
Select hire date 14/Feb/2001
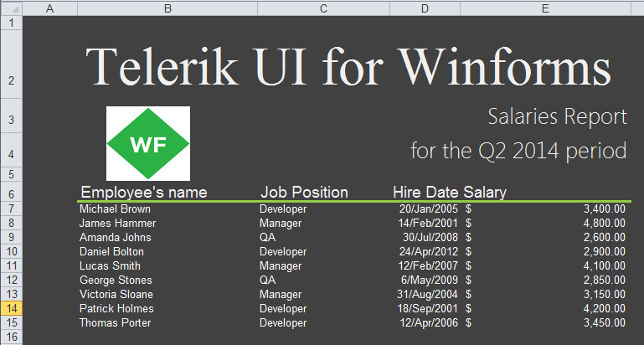[428, 223]
